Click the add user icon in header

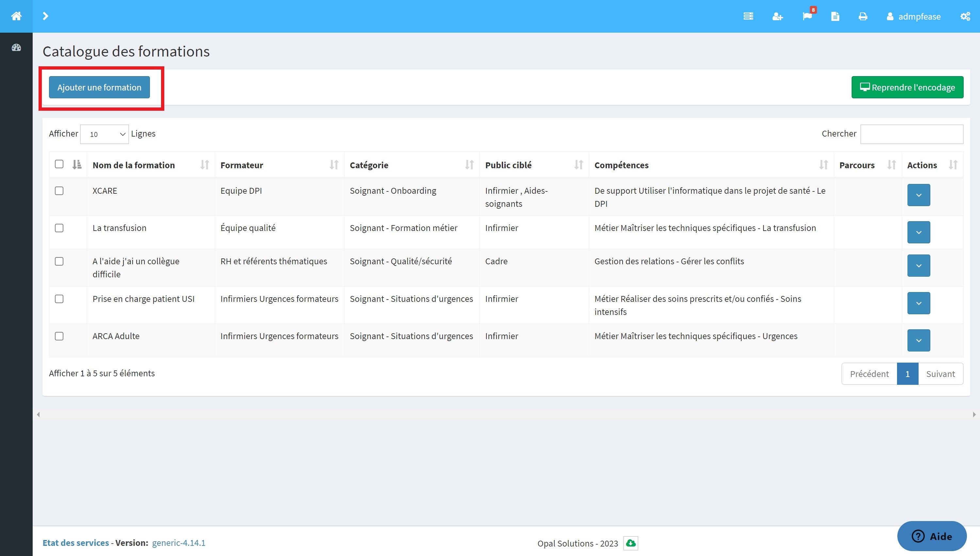777,16
